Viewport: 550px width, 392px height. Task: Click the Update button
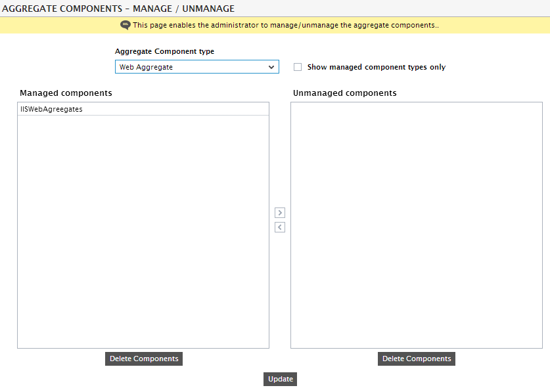pos(281,379)
